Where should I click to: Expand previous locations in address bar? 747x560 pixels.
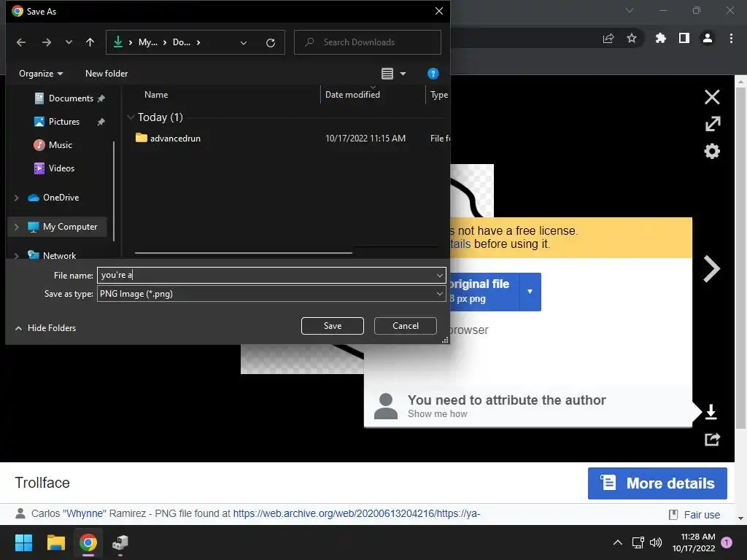(244, 43)
